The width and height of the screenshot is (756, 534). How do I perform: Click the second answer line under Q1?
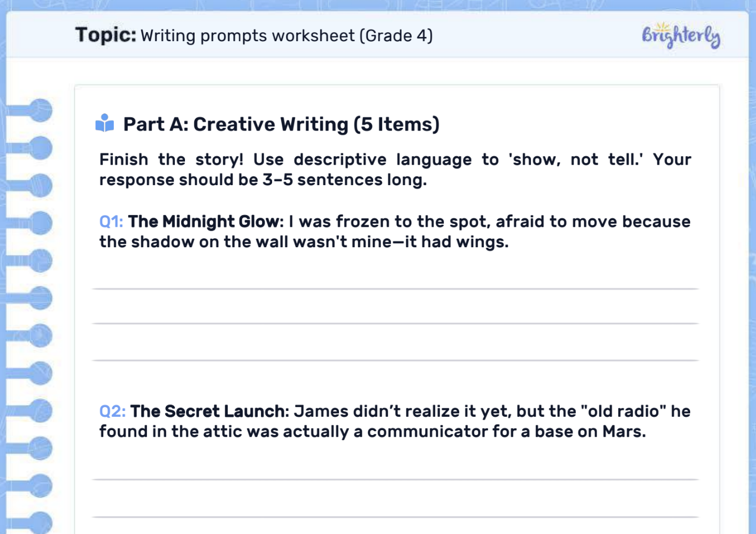pos(396,323)
